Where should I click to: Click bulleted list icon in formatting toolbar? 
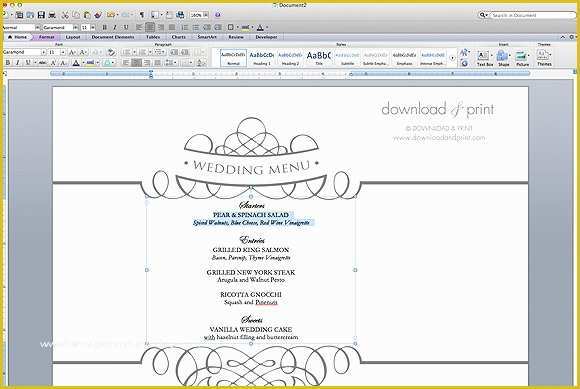(196, 27)
